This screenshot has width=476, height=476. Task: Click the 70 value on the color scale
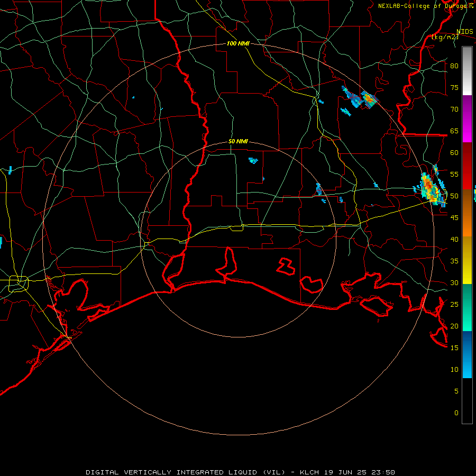tap(454, 109)
